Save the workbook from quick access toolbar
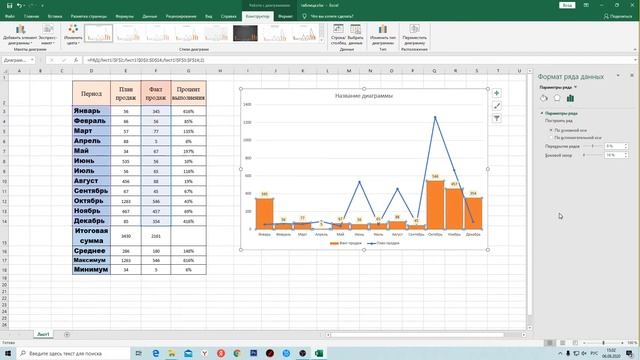 point(9,6)
